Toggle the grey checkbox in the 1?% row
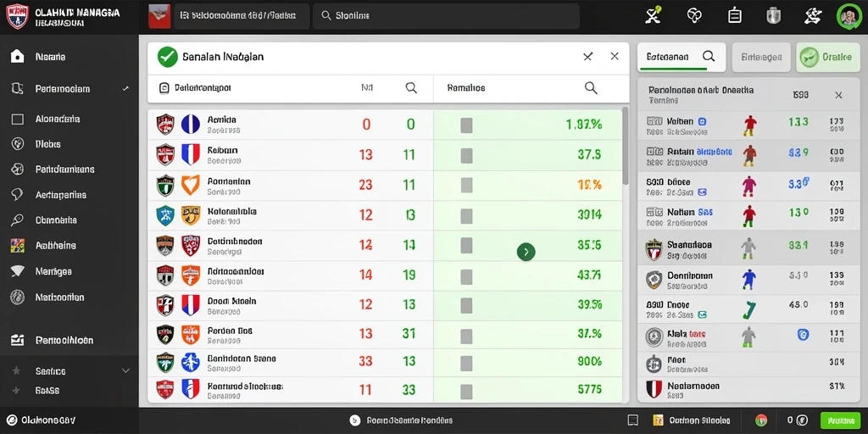 pyautogui.click(x=466, y=186)
